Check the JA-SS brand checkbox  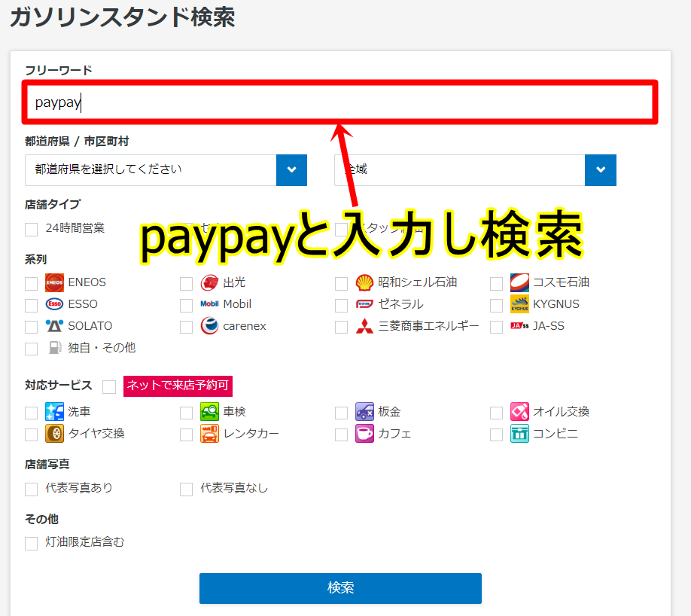pyautogui.click(x=497, y=327)
